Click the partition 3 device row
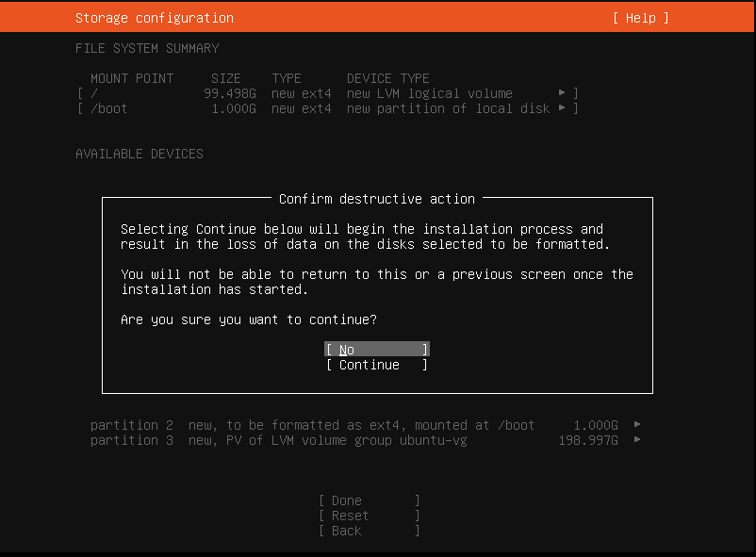Screen dimensions: 756x557 point(366,440)
